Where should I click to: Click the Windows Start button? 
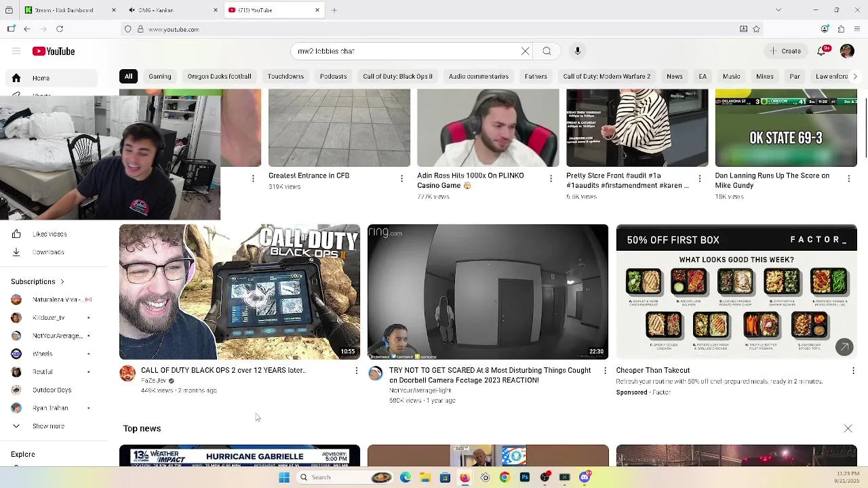point(284,477)
